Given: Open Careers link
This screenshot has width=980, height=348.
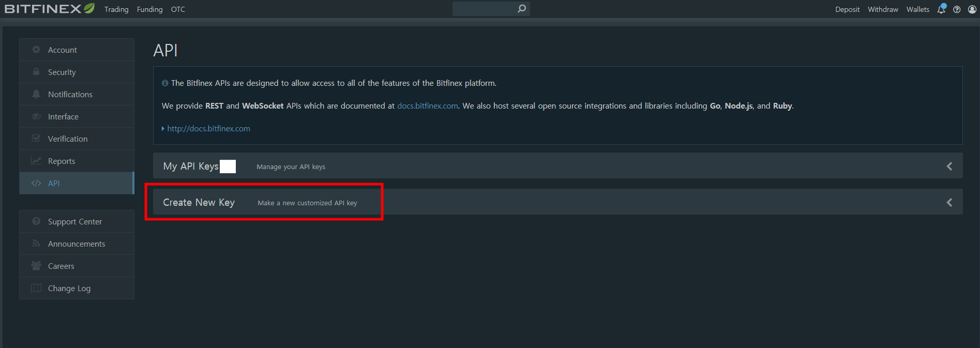Looking at the screenshot, I should [x=77, y=266].
